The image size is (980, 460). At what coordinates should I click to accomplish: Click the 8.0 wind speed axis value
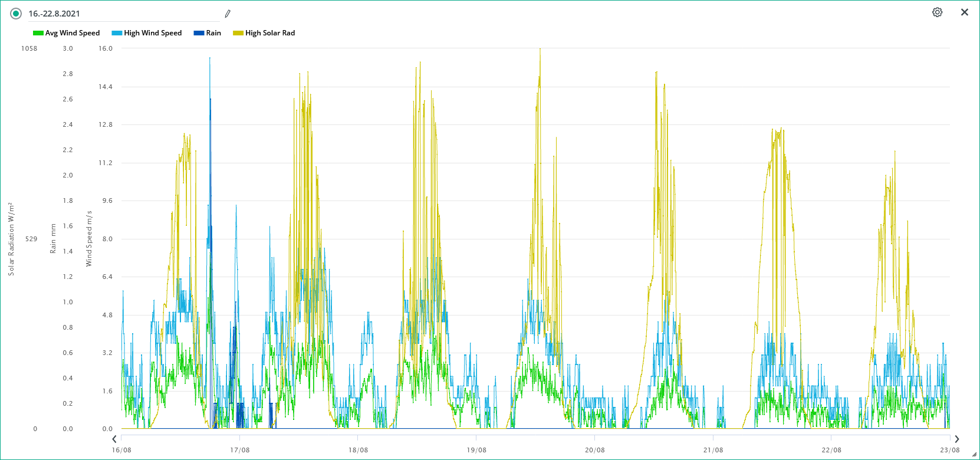107,239
